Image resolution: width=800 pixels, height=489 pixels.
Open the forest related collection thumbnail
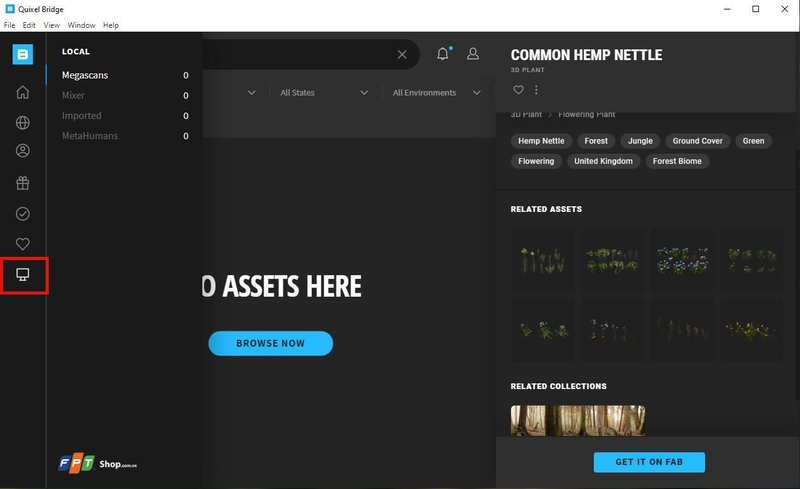(x=578, y=421)
